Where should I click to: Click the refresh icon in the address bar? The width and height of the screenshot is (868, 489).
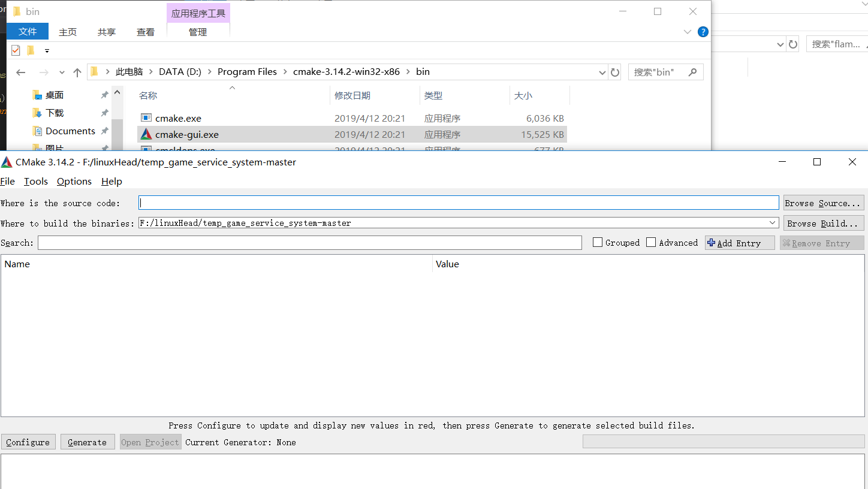tap(615, 72)
